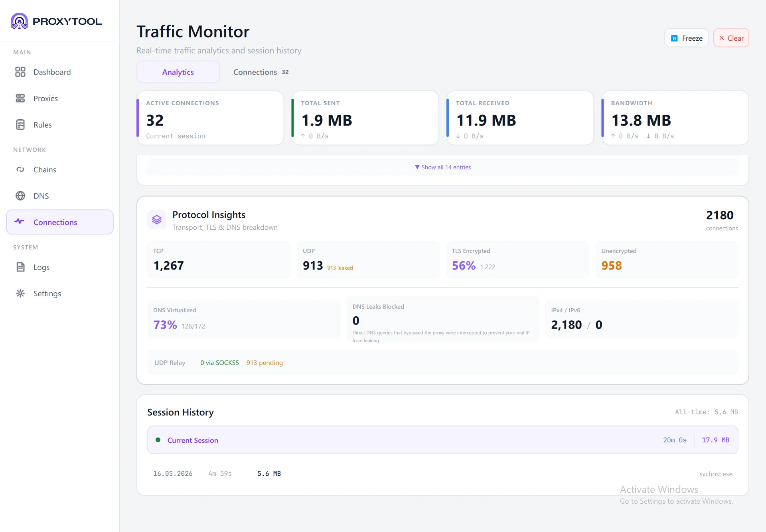Image resolution: width=766 pixels, height=532 pixels.
Task: Click the '4m 59s' history duration
Action: (x=220, y=473)
